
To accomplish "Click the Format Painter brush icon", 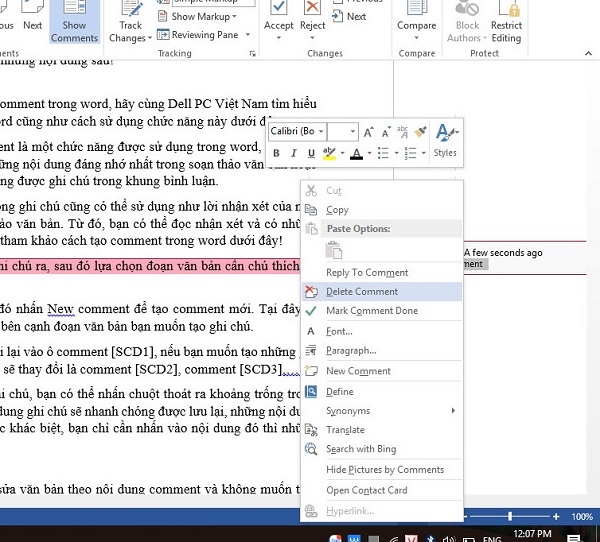I will click(421, 132).
